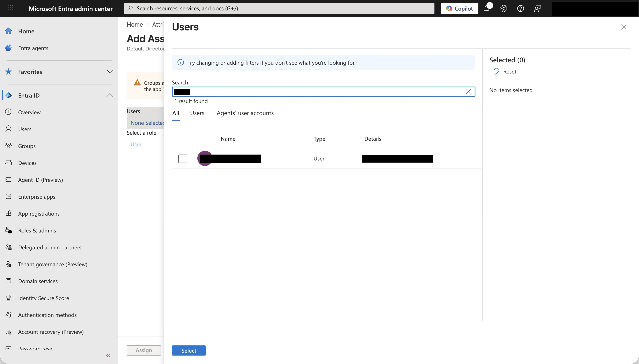Switch to the Users tab
This screenshot has height=364, width=639.
[197, 113]
